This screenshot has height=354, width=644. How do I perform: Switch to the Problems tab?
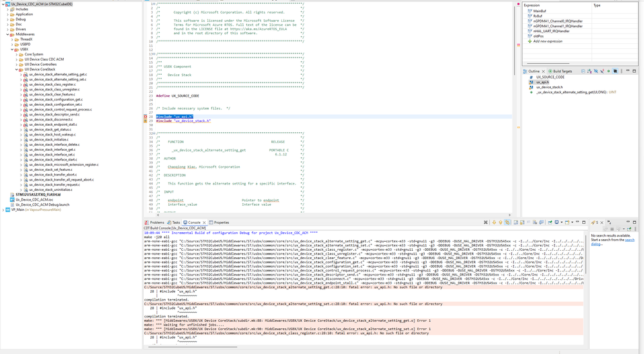155,222
